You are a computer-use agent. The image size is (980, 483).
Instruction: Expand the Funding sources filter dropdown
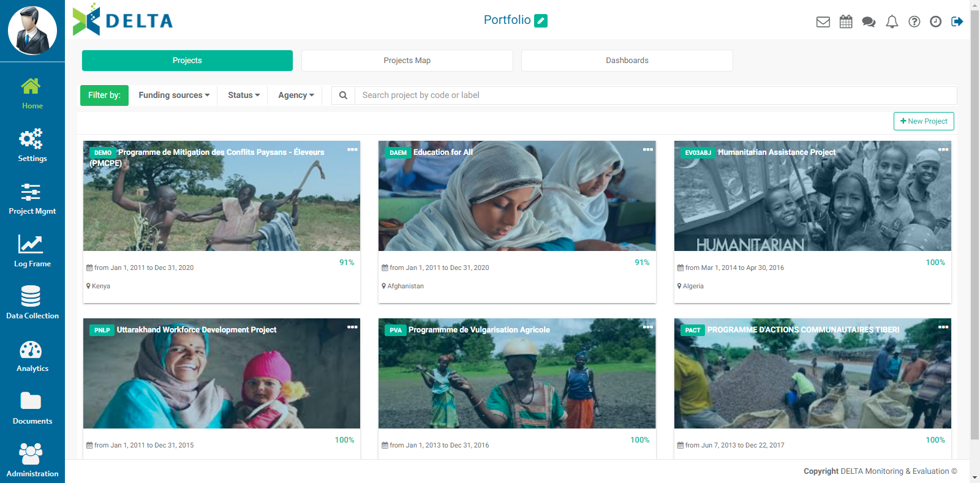pyautogui.click(x=174, y=95)
